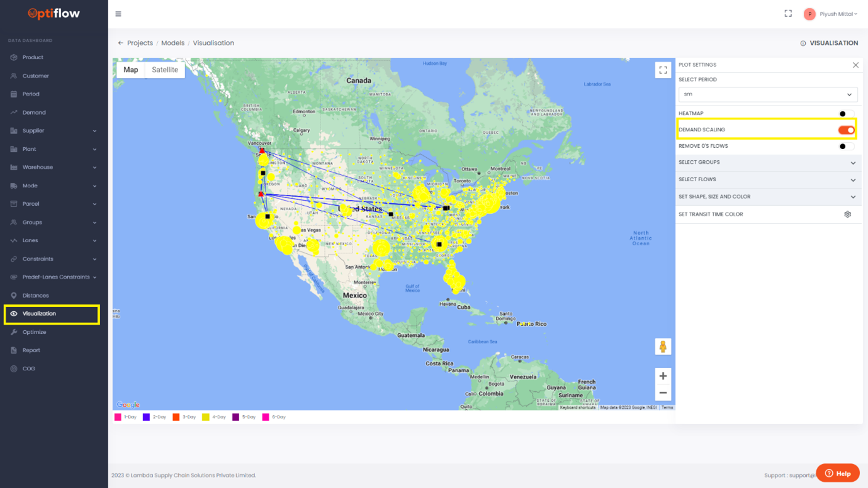
Task: Zoom in the map with plus button
Action: pos(663,376)
